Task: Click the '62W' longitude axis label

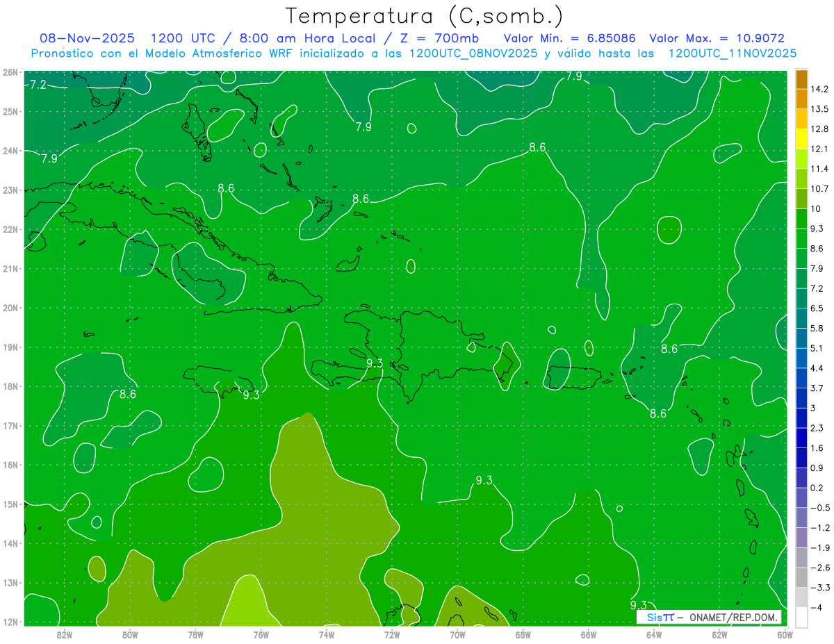Action: point(719,635)
